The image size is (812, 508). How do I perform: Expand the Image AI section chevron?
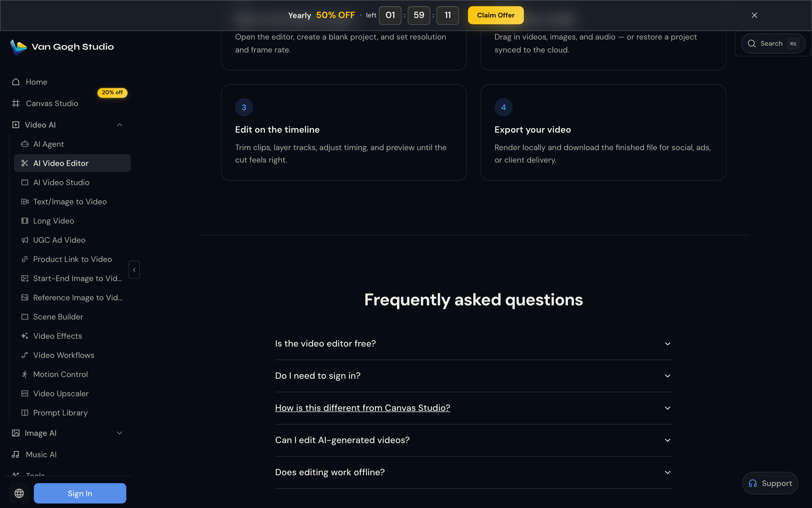point(120,433)
